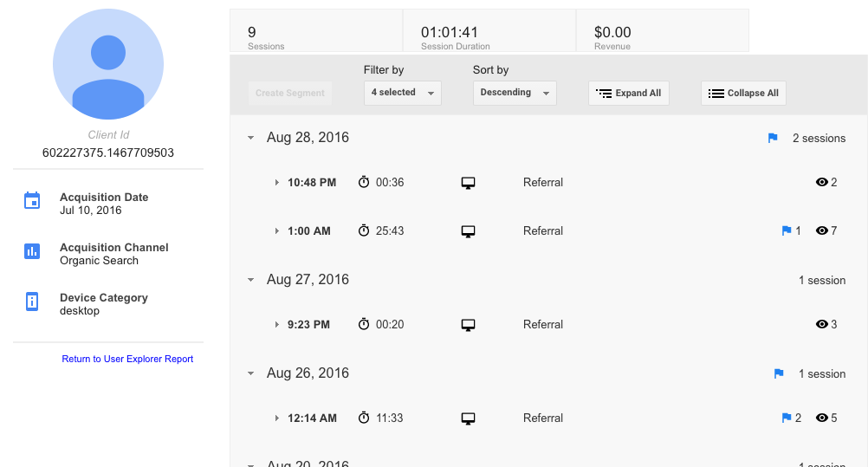Click the Device Category icon
The height and width of the screenshot is (467, 868).
[x=32, y=302]
